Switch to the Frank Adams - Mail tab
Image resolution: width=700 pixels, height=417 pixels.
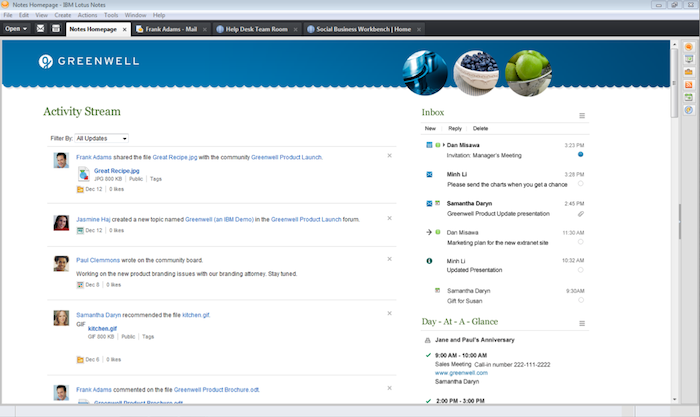click(x=171, y=29)
